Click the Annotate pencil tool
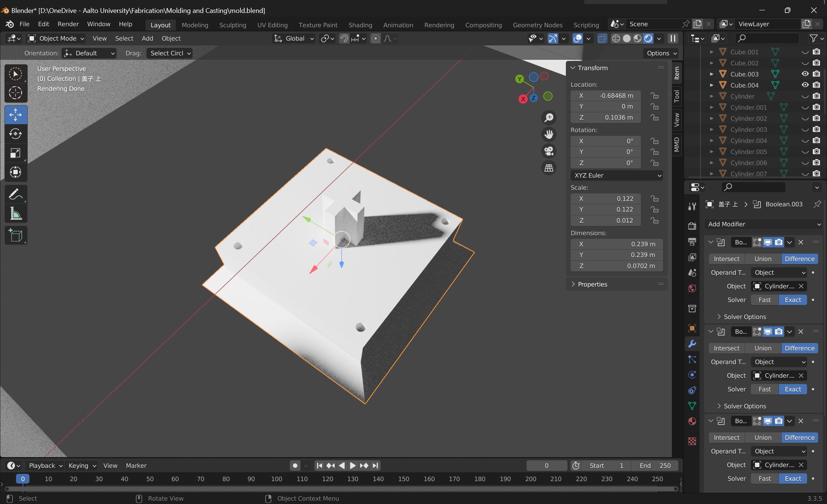 (x=16, y=194)
